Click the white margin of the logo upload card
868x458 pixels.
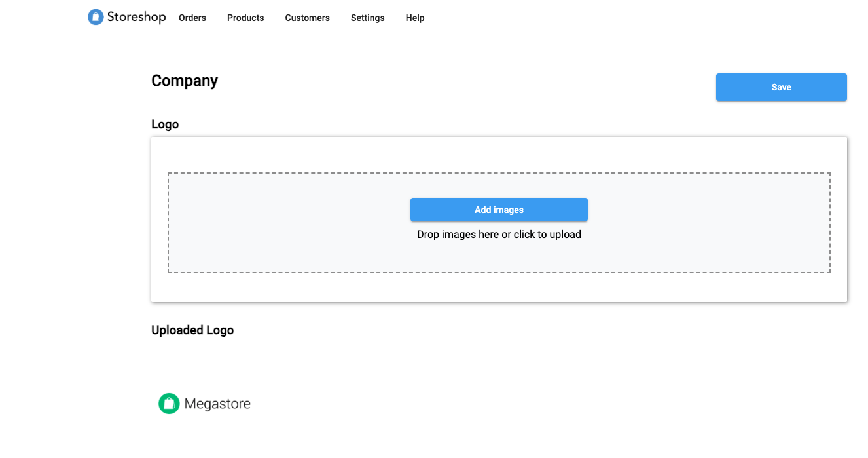pyautogui.click(x=499, y=155)
